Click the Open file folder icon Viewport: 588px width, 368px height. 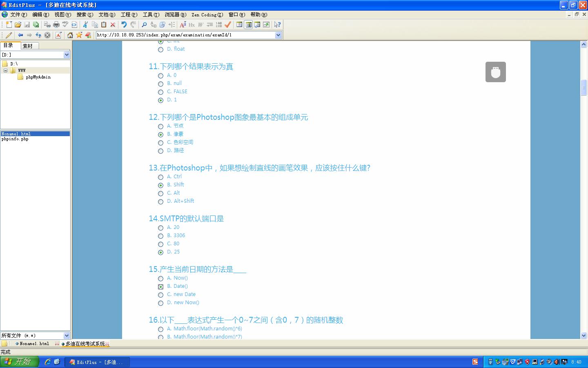click(x=18, y=25)
